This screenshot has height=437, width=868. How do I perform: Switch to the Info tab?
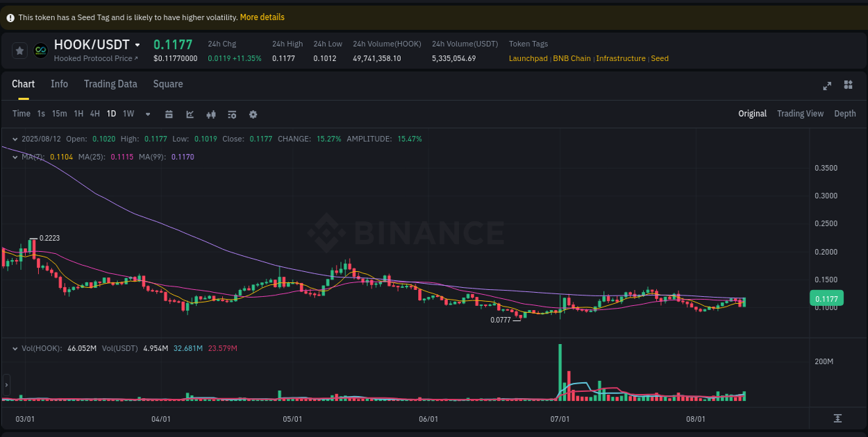pyautogui.click(x=59, y=84)
